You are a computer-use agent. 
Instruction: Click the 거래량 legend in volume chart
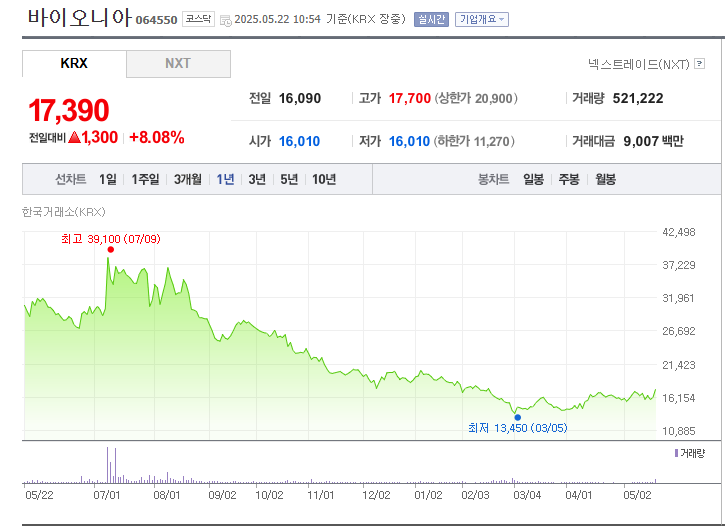pos(690,453)
